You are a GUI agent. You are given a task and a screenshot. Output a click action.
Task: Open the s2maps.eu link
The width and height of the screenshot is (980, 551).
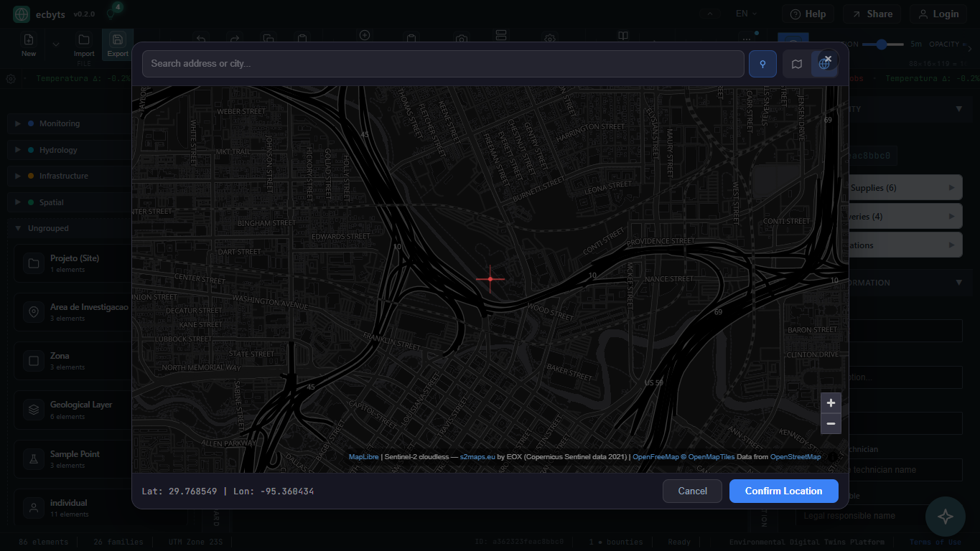[x=477, y=457]
